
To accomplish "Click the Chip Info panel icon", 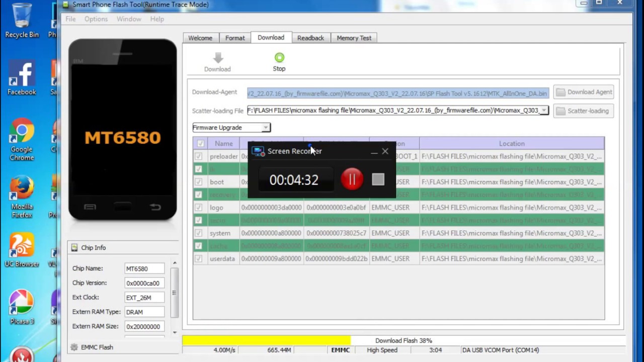I will (x=74, y=247).
